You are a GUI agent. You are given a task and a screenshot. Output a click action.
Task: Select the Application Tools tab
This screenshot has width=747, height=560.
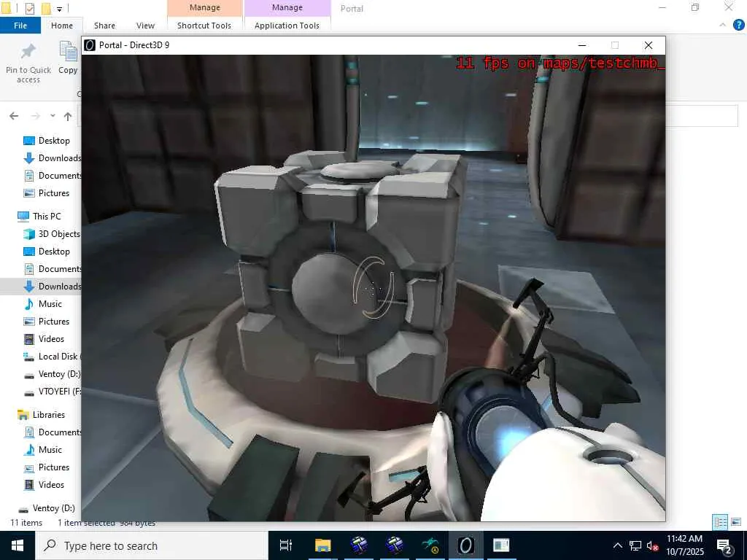tap(287, 26)
